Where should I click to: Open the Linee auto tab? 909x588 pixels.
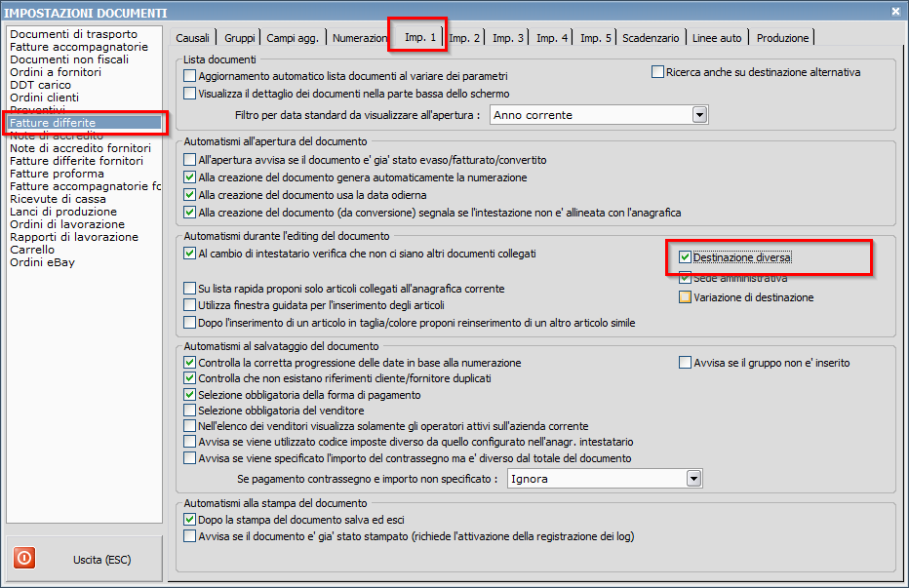[x=717, y=38]
